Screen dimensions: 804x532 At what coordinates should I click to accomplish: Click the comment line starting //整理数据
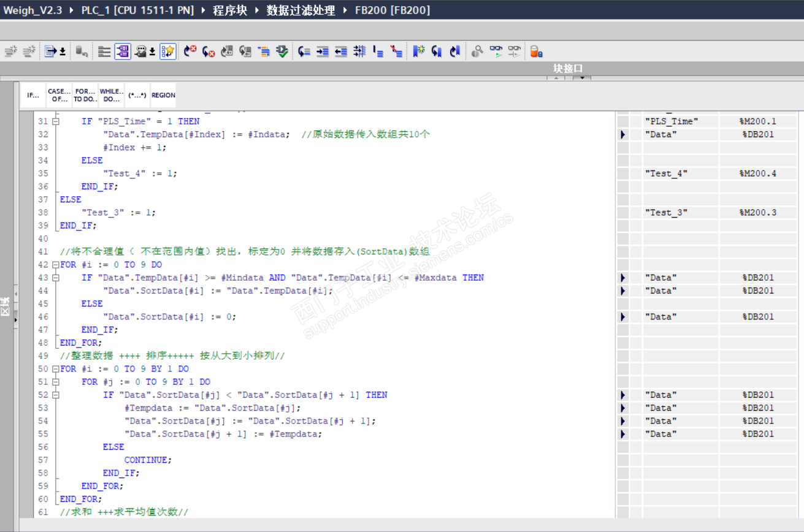pyautogui.click(x=172, y=356)
